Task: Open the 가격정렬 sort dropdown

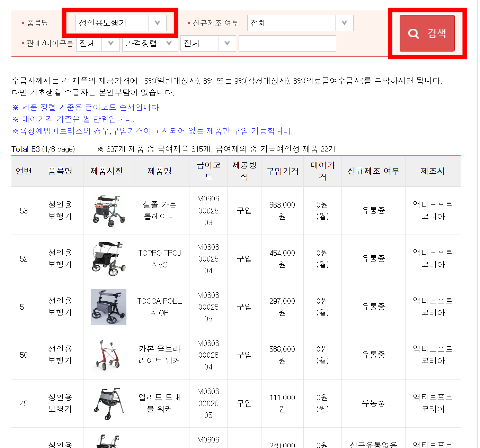Action: coord(150,43)
